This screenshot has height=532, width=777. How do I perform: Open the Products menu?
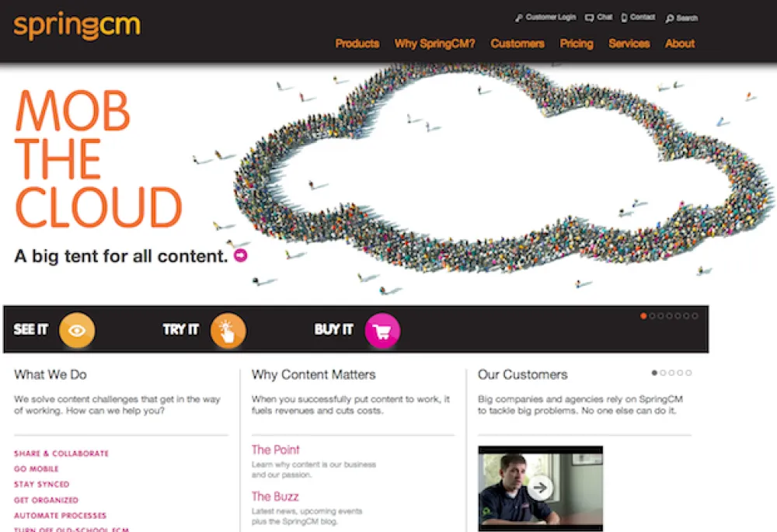[357, 43]
